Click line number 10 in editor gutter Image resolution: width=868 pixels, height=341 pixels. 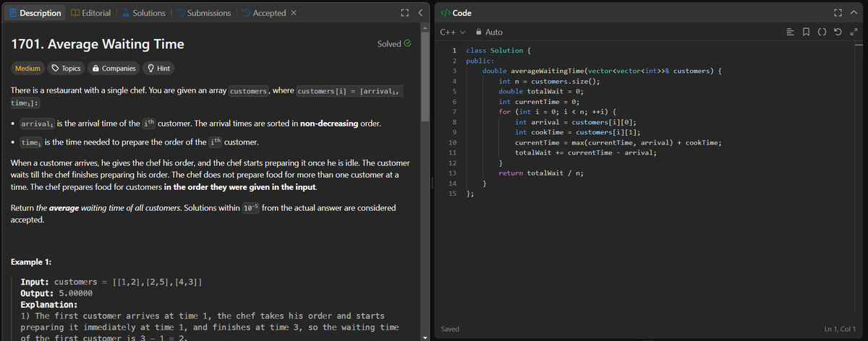452,142
